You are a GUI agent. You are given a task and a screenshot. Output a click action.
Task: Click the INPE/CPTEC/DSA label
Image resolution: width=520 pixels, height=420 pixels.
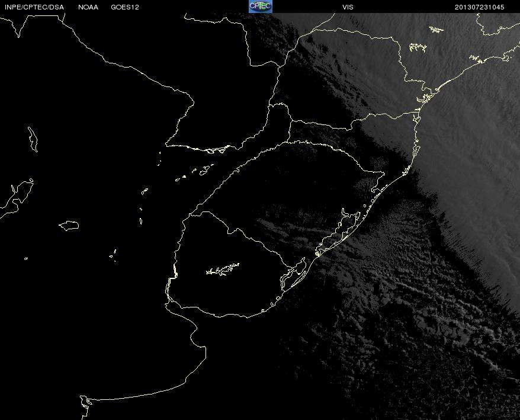tap(34, 7)
